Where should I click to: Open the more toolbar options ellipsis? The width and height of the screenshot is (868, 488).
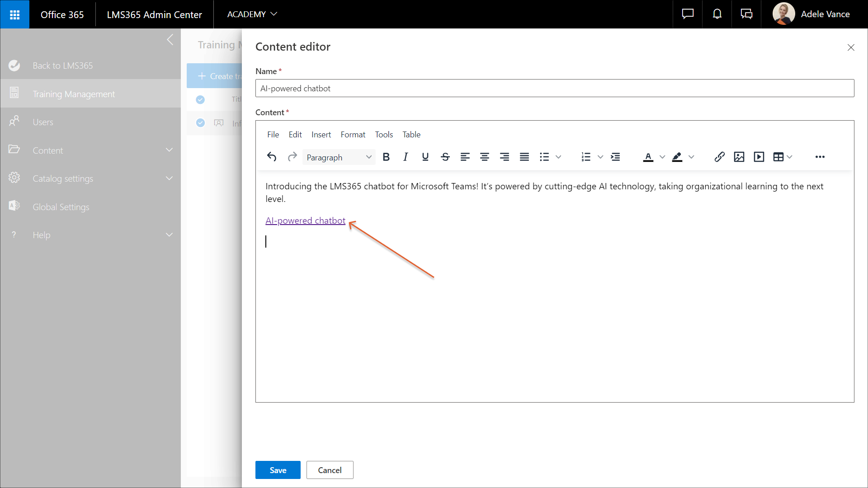pos(820,157)
